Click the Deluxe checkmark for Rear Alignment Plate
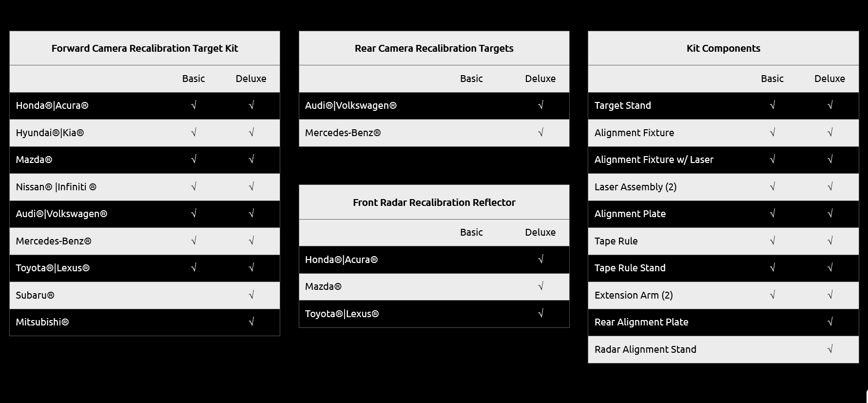 coord(829,322)
